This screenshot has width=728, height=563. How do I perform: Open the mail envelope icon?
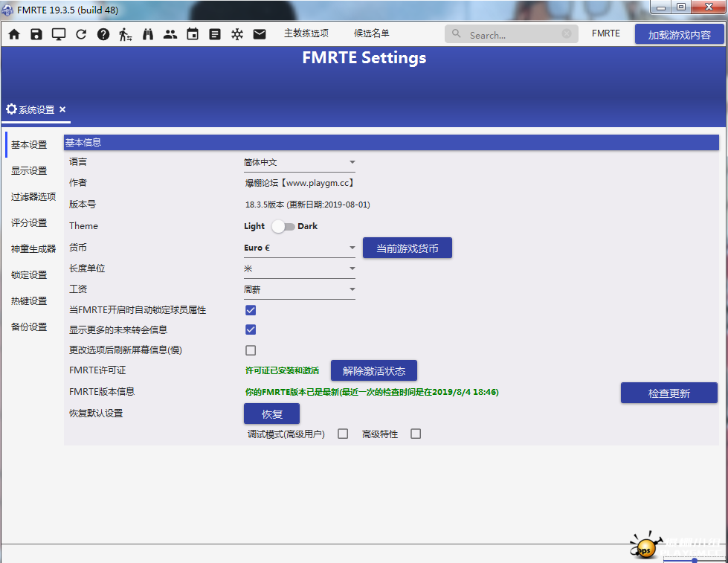tap(260, 34)
